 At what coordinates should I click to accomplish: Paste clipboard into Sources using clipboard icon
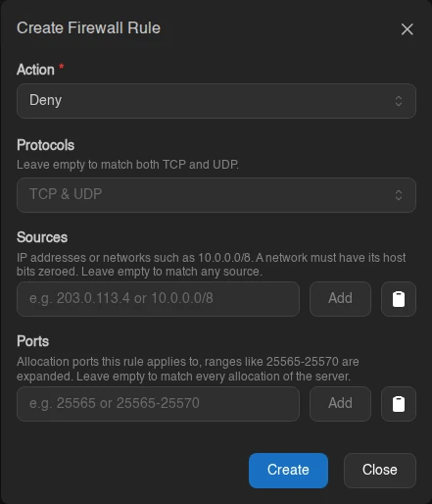pos(399,299)
